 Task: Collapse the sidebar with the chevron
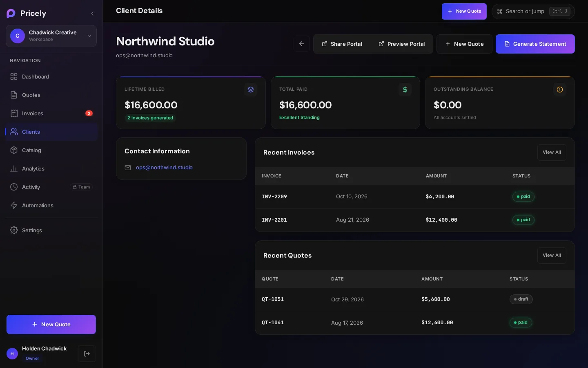(x=92, y=13)
